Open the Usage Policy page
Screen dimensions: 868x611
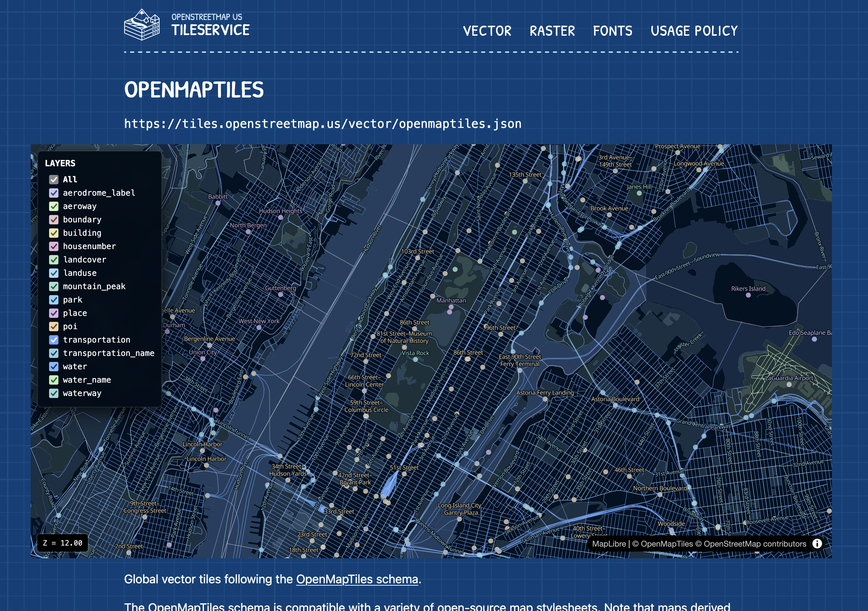coord(694,31)
